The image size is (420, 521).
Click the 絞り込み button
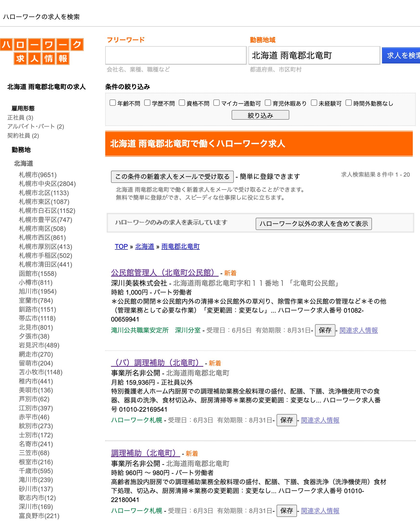click(260, 115)
